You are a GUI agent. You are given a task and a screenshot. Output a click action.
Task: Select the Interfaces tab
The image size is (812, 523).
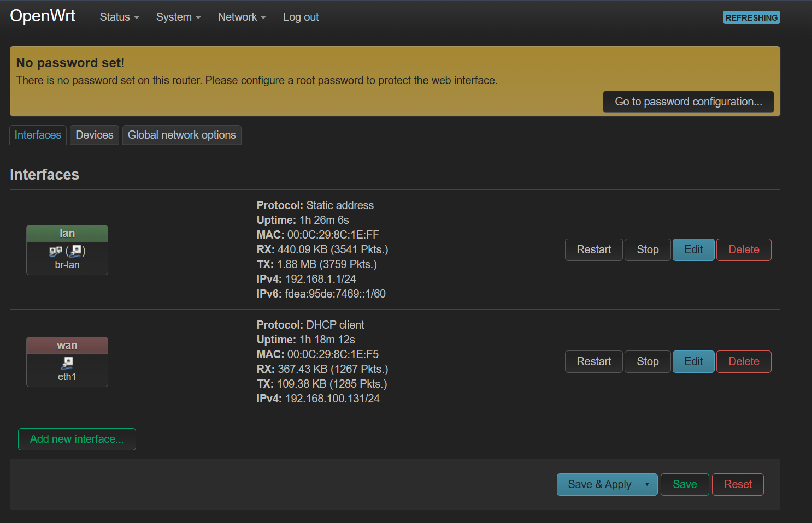[38, 135]
